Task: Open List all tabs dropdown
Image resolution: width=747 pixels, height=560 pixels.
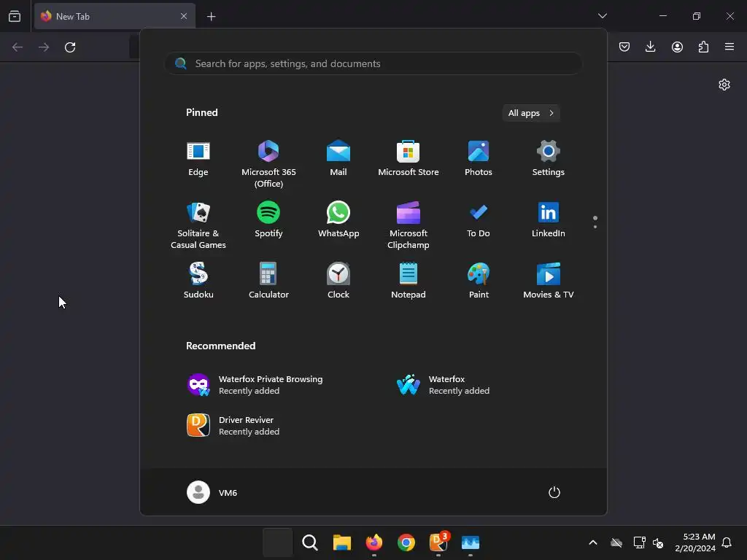Action: click(602, 16)
